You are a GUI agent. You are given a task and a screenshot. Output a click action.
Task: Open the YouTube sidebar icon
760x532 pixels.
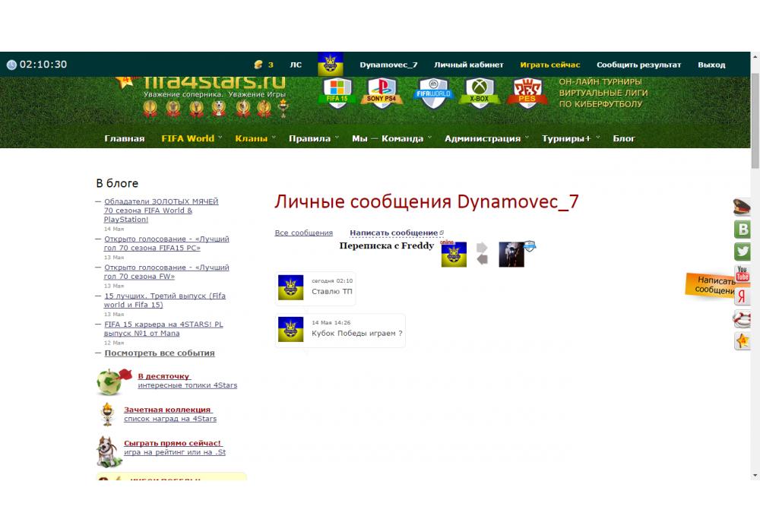coord(743,274)
